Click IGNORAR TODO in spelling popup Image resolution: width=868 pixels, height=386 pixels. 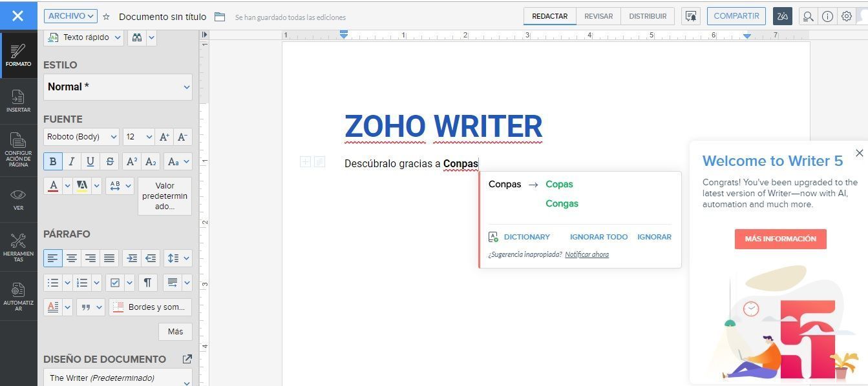click(598, 237)
